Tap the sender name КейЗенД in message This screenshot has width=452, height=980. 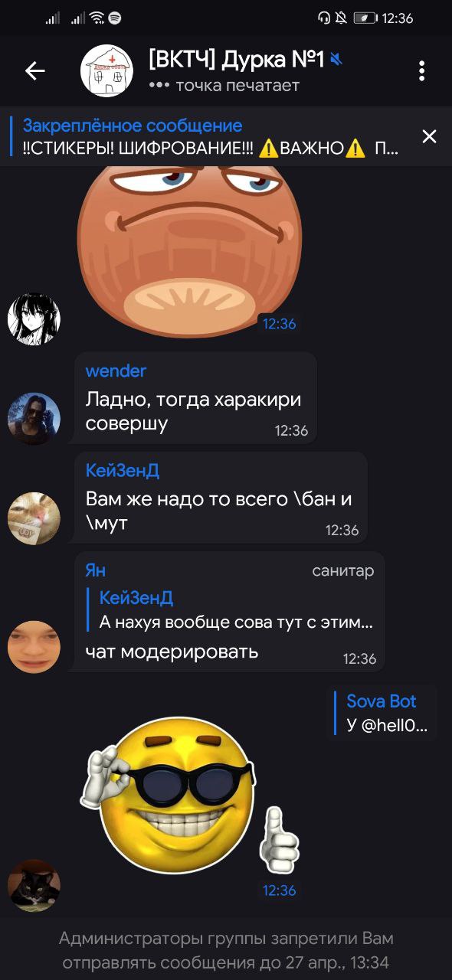(123, 471)
